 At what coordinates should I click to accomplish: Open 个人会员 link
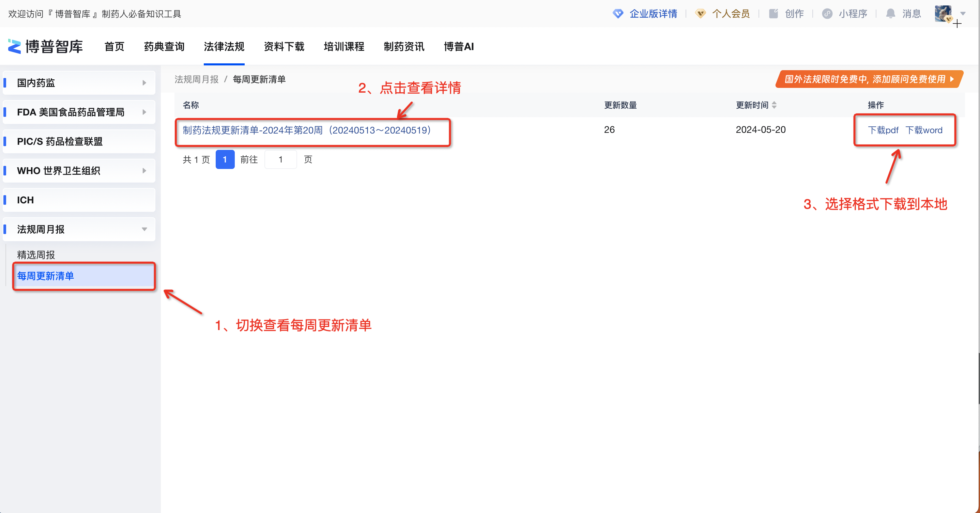[x=731, y=14]
